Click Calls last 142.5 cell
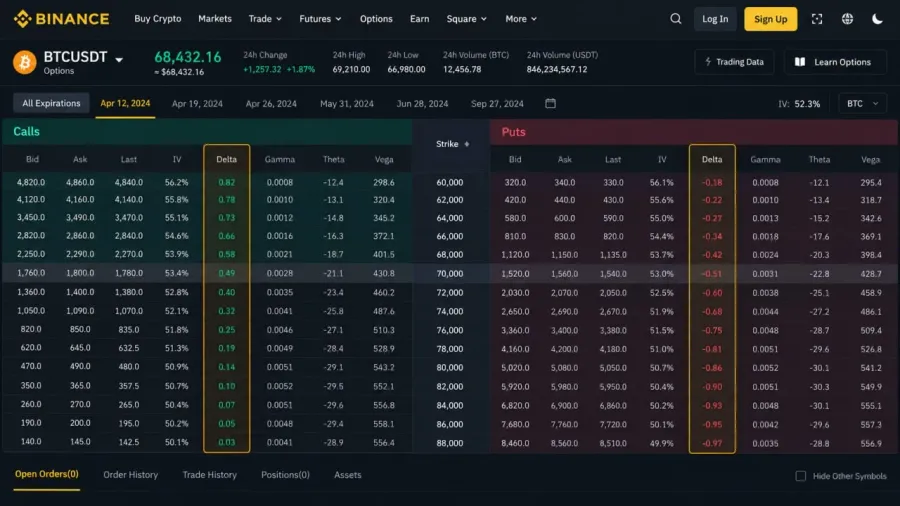 [x=129, y=442]
